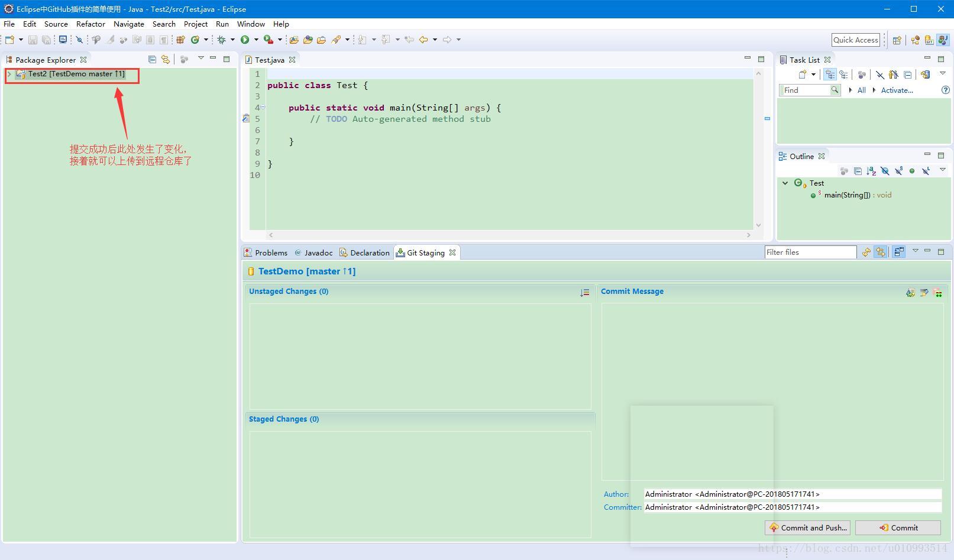
Task: Toggle Link with Editor in Git Staging
Action: tap(881, 252)
